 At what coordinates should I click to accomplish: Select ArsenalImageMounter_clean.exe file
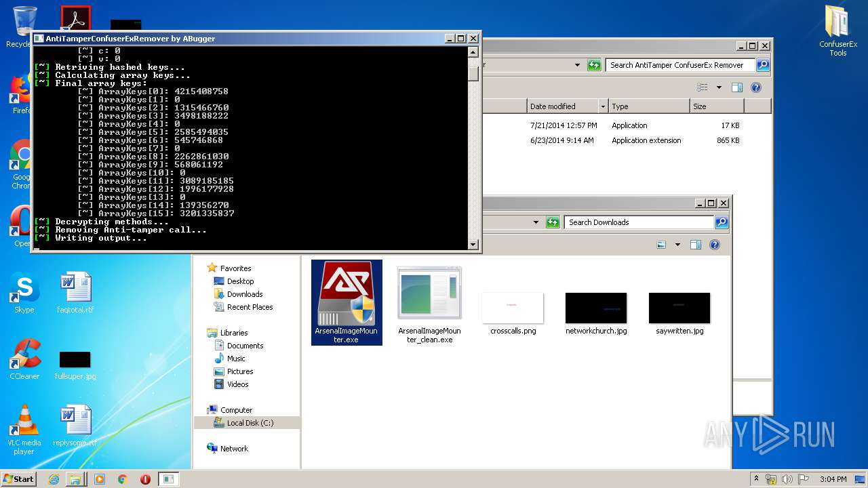click(429, 304)
